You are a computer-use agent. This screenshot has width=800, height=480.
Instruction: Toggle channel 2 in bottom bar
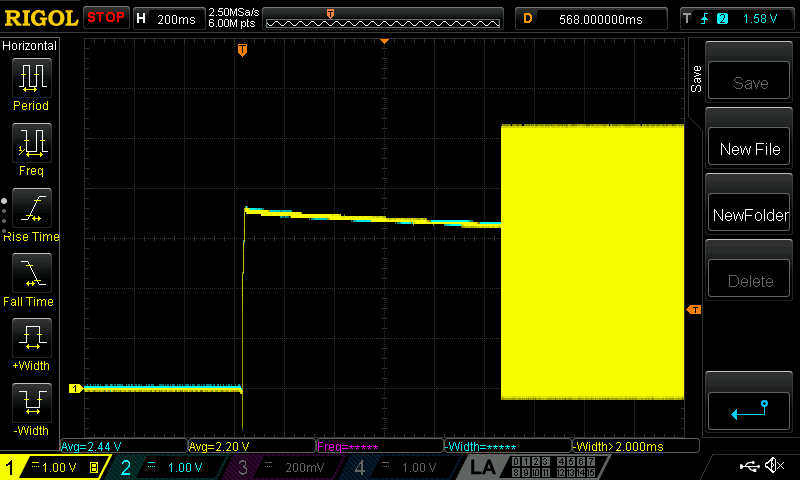tap(170, 467)
